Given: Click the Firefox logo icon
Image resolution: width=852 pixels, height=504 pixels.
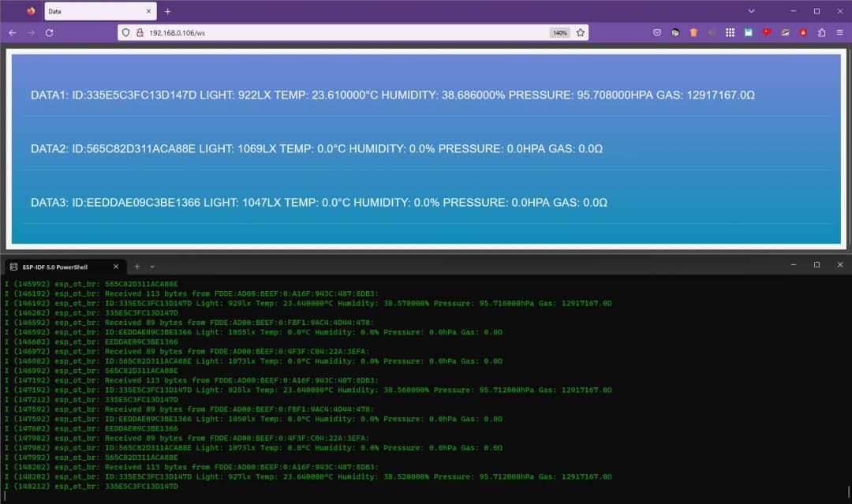Looking at the screenshot, I should (31, 11).
